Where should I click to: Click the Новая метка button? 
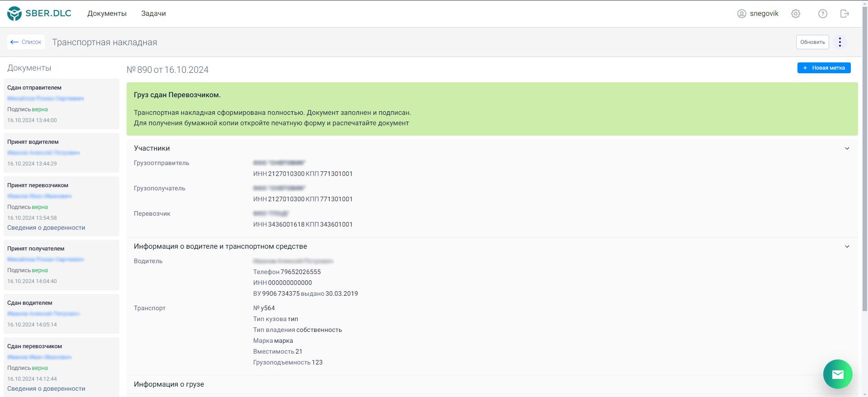tap(824, 68)
